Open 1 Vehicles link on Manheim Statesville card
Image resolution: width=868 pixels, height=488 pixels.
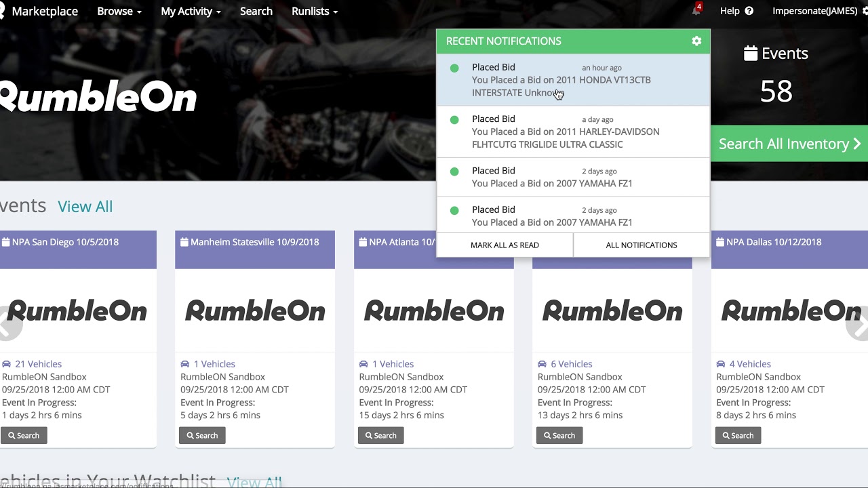coord(214,364)
